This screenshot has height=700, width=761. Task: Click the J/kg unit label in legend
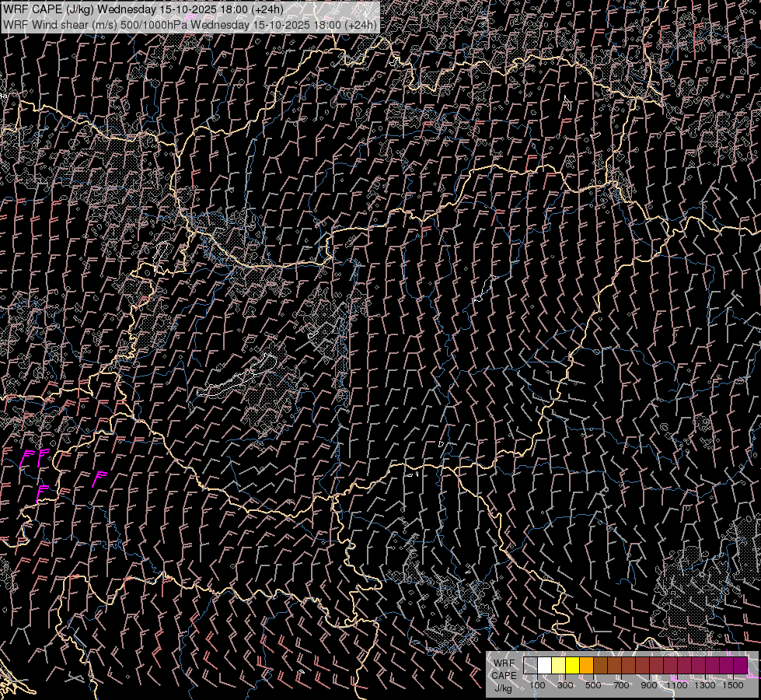tap(503, 688)
